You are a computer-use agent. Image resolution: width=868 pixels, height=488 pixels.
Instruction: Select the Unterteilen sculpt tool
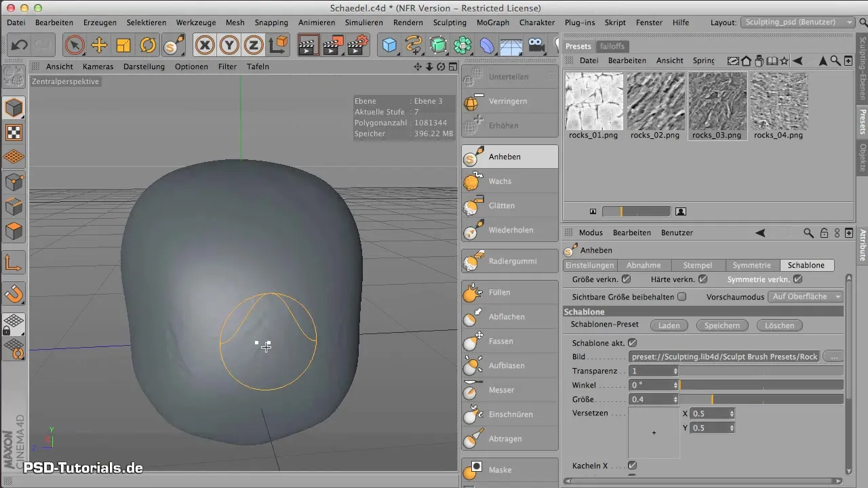pos(509,77)
